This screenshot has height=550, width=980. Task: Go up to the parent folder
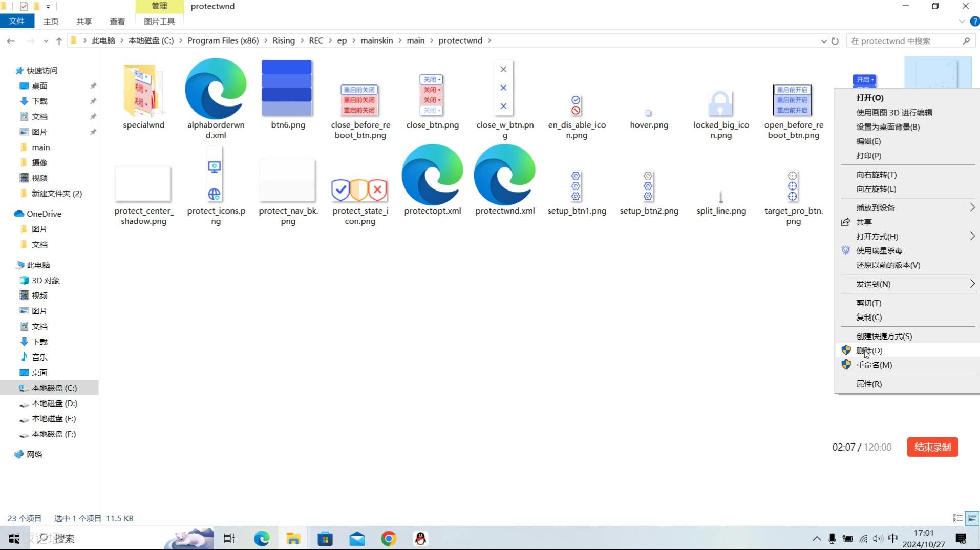[59, 41]
